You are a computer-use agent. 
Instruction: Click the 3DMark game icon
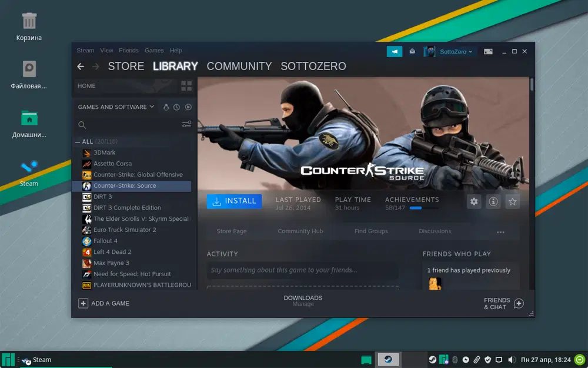pyautogui.click(x=86, y=153)
